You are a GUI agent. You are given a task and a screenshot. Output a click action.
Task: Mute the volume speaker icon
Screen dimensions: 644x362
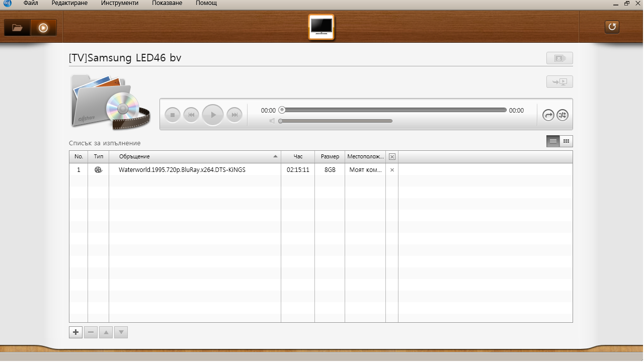click(272, 121)
